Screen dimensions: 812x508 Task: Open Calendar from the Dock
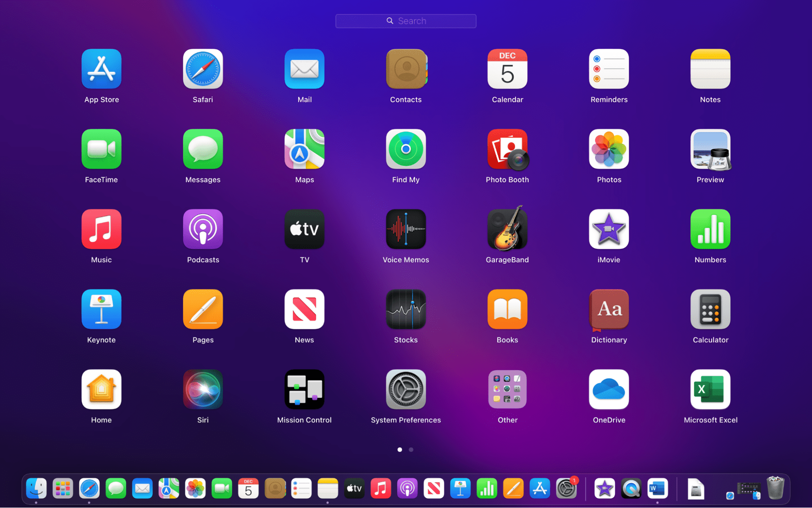(x=248, y=488)
